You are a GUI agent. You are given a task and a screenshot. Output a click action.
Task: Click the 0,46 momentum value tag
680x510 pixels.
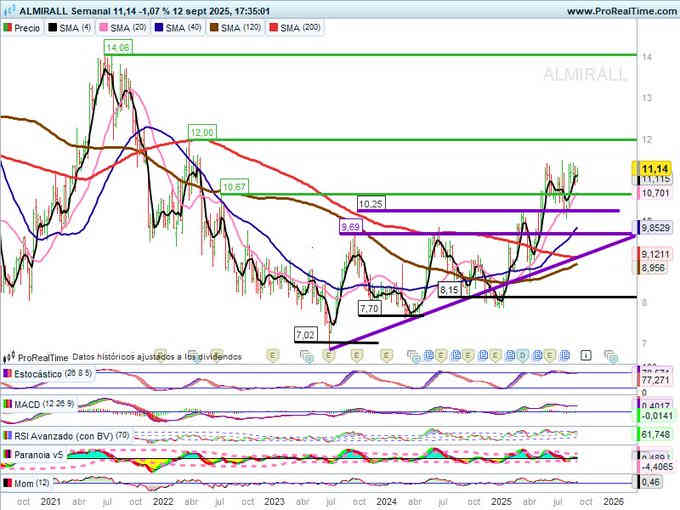coord(650,482)
